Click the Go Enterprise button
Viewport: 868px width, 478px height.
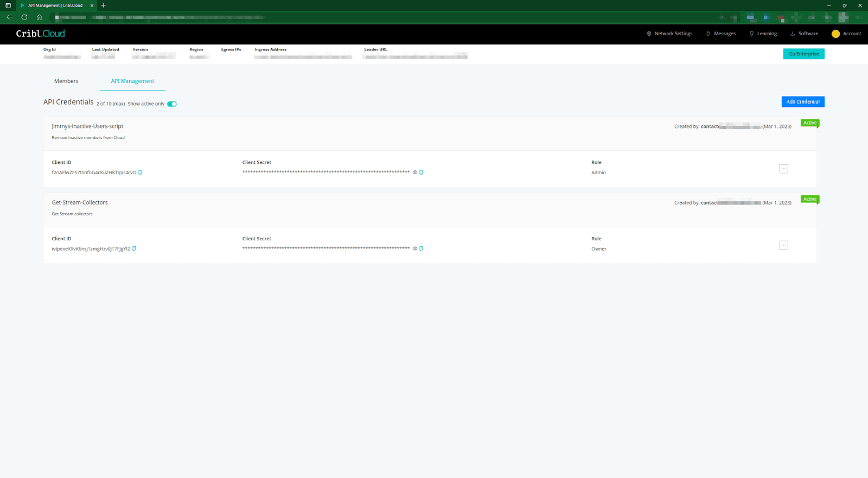coord(803,54)
